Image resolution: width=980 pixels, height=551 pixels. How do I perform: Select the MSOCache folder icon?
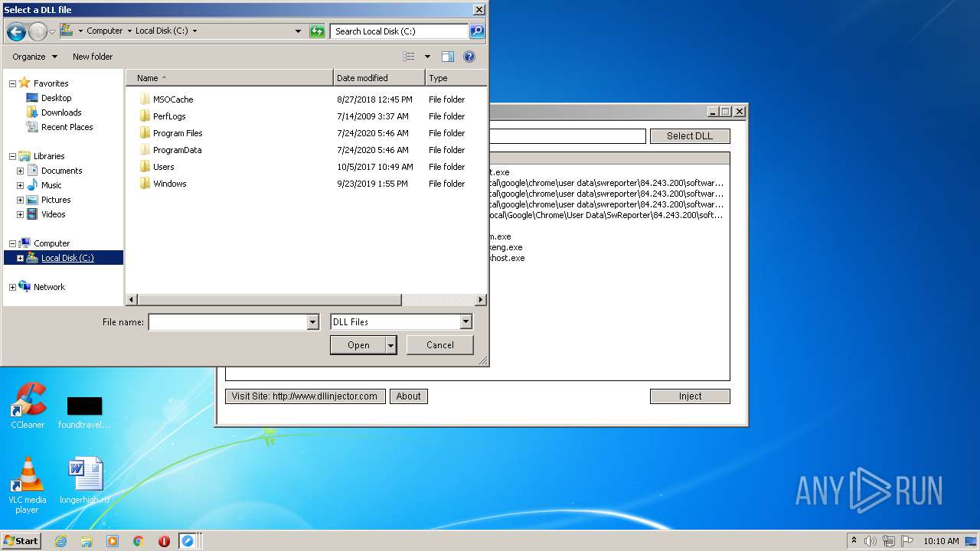point(145,99)
